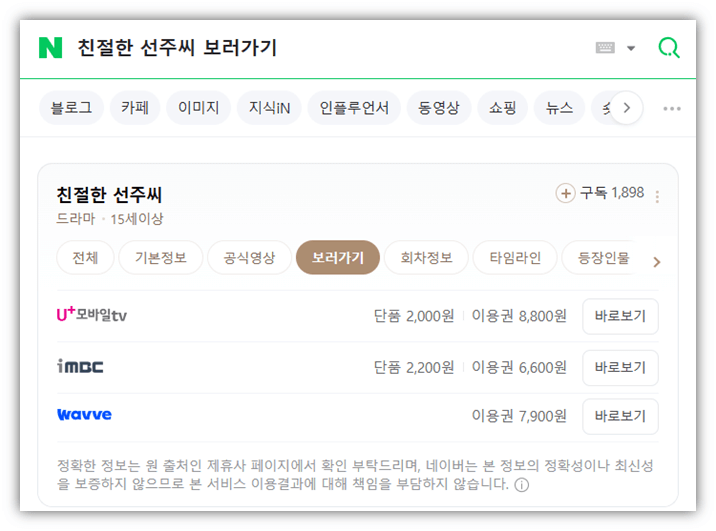Select the 인플루언서 tab
Image resolution: width=716 pixels, height=531 pixels.
click(354, 108)
